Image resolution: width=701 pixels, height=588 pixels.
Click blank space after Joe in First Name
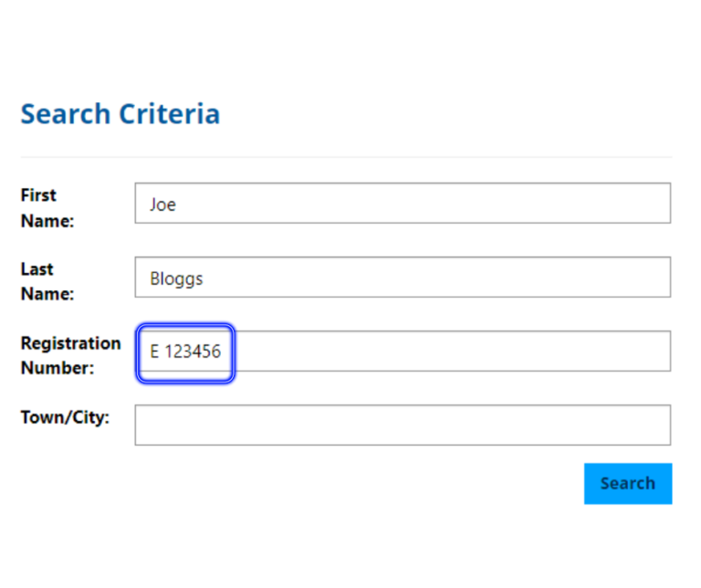(423, 203)
